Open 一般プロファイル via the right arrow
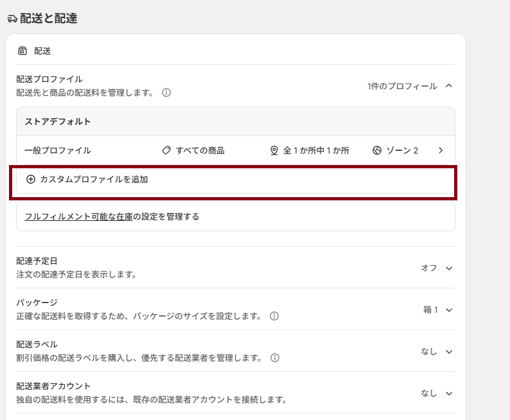The image size is (510, 420). pyautogui.click(x=441, y=150)
